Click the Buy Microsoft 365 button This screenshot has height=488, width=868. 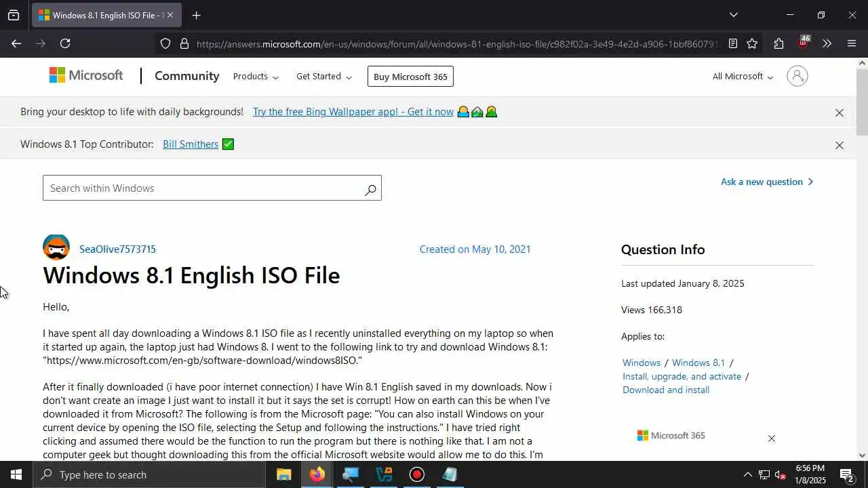[410, 77]
